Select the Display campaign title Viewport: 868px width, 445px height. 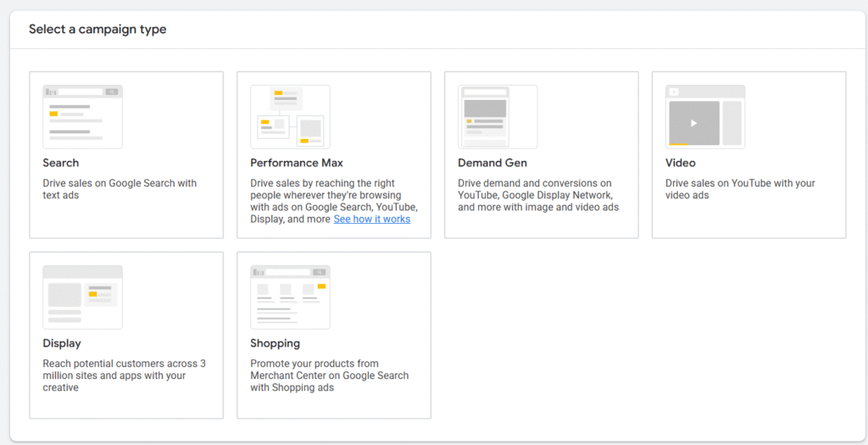[62, 343]
